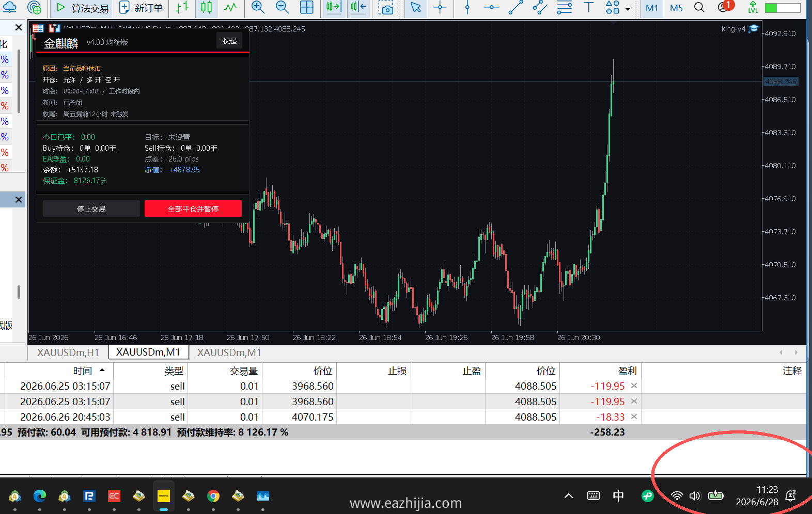Close the left Market Watch panel
Screen dimensions: 812x514
coord(19,27)
